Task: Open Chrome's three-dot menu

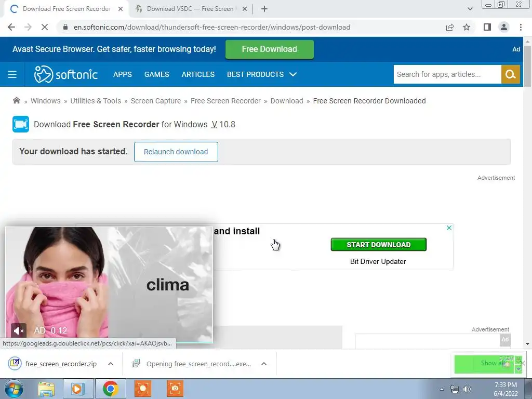Action: pyautogui.click(x=521, y=27)
